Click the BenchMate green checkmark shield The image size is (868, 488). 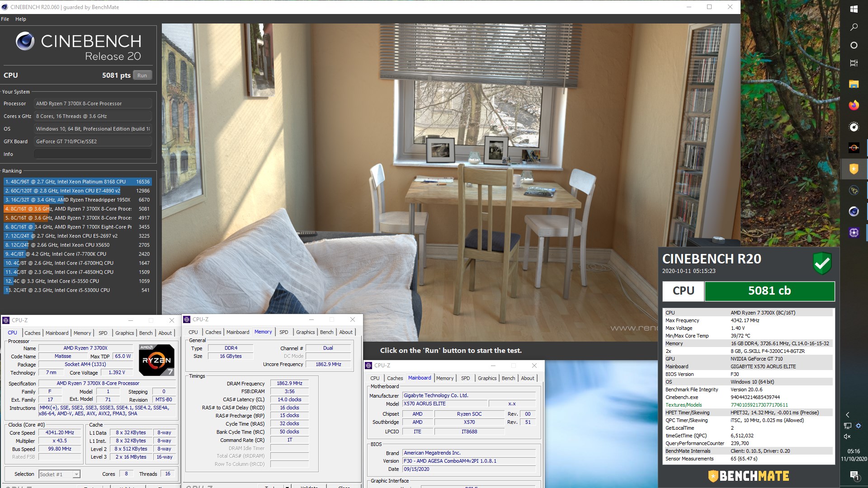click(822, 263)
